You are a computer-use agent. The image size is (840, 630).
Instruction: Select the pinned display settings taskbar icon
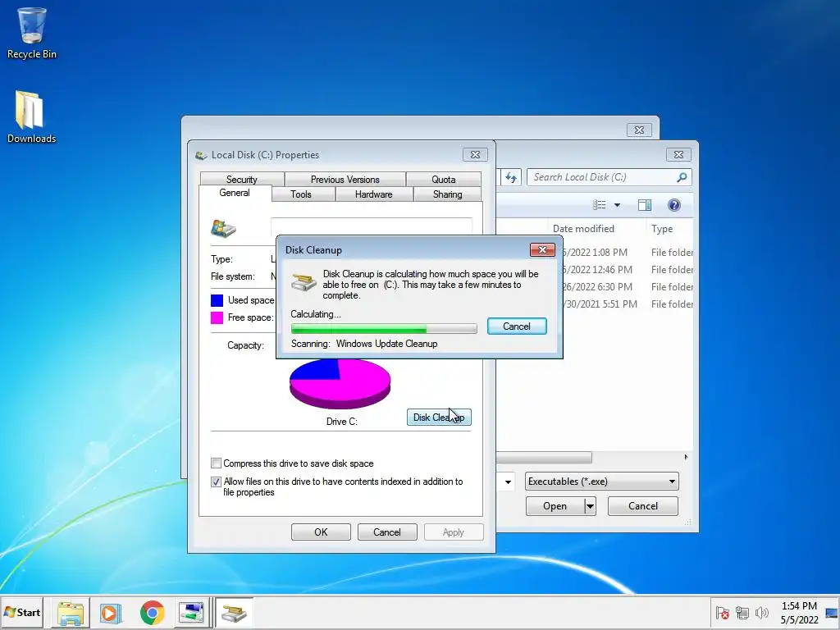191,613
